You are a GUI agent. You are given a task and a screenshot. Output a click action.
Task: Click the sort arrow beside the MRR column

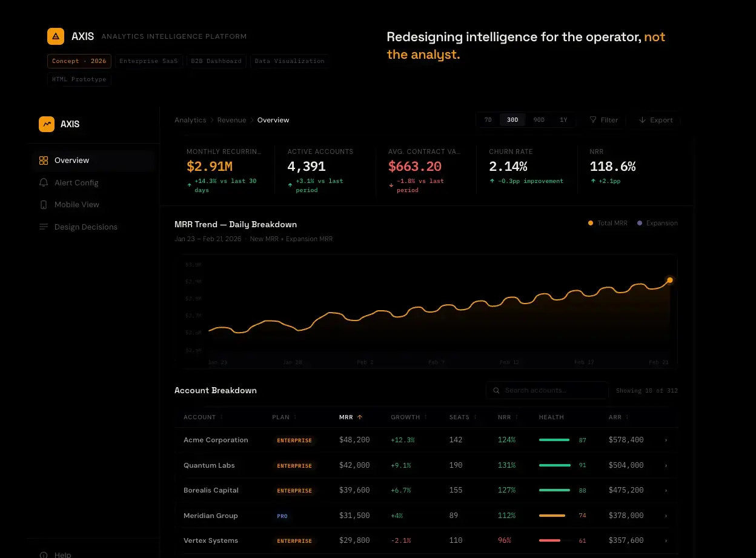point(360,417)
